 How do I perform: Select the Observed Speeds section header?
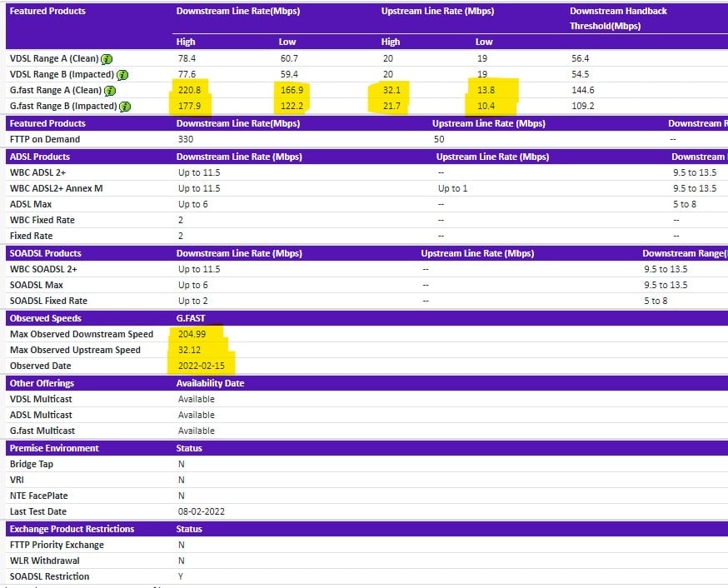pos(45,318)
